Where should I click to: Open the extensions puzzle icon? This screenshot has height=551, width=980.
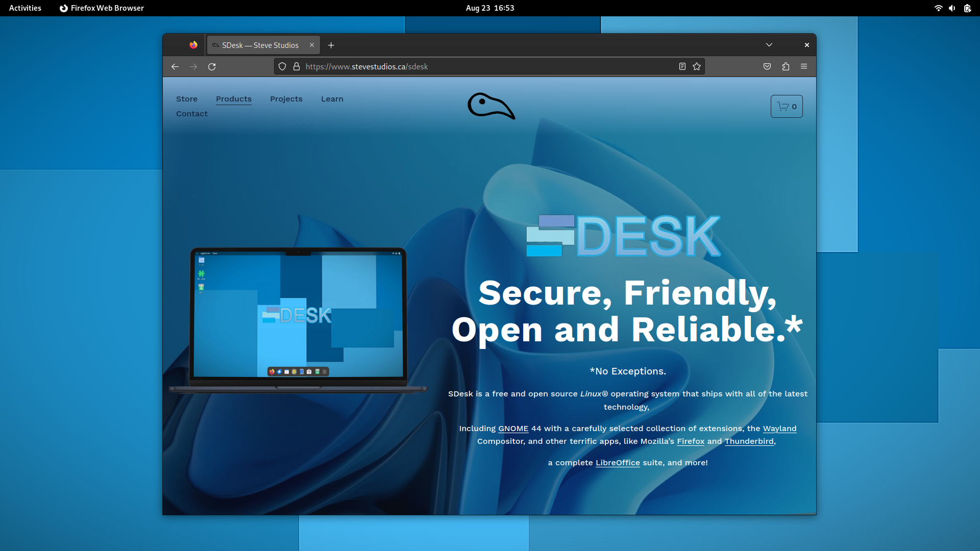click(786, 66)
